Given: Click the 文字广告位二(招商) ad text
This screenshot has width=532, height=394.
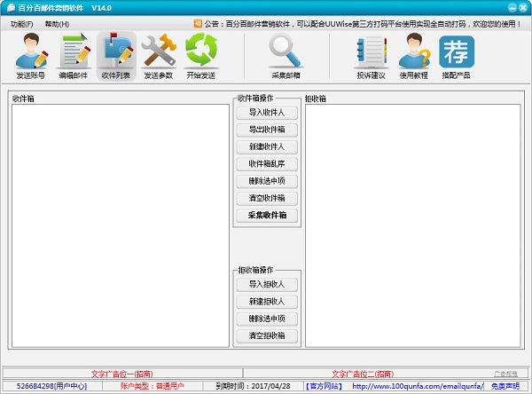Looking at the screenshot, I should click(363, 374).
